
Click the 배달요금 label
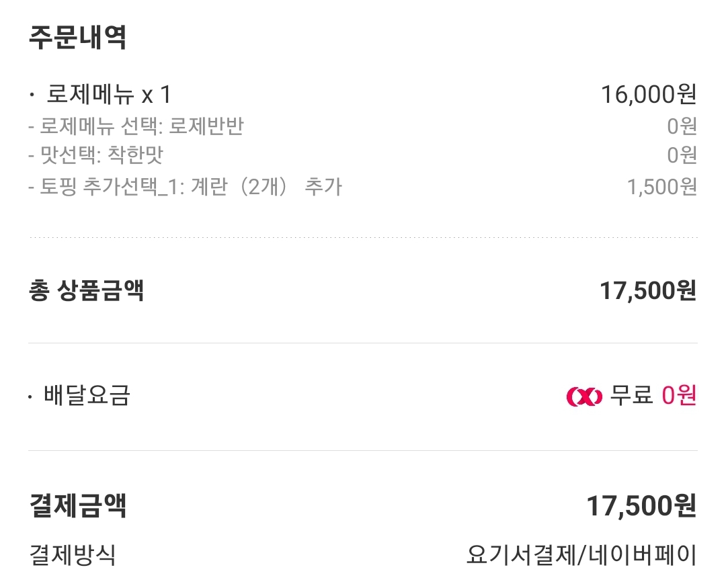point(87,396)
